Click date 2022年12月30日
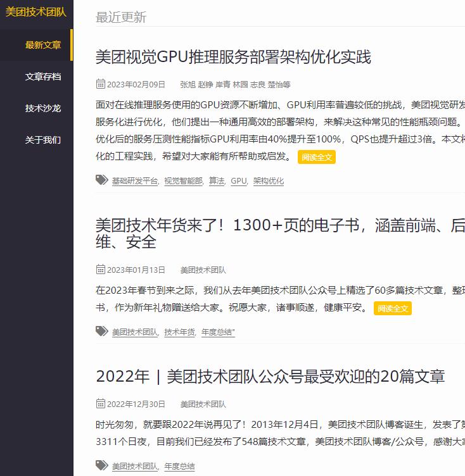 (136, 404)
